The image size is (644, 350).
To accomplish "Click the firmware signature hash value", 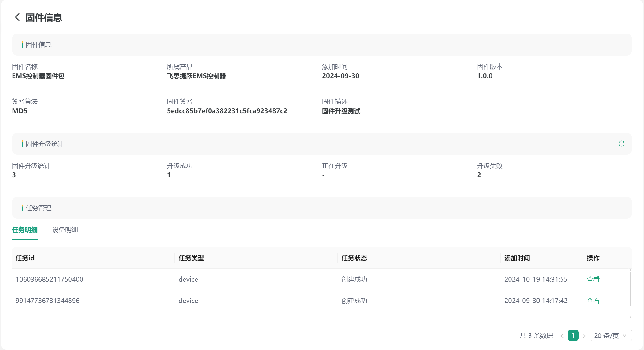I will click(227, 111).
